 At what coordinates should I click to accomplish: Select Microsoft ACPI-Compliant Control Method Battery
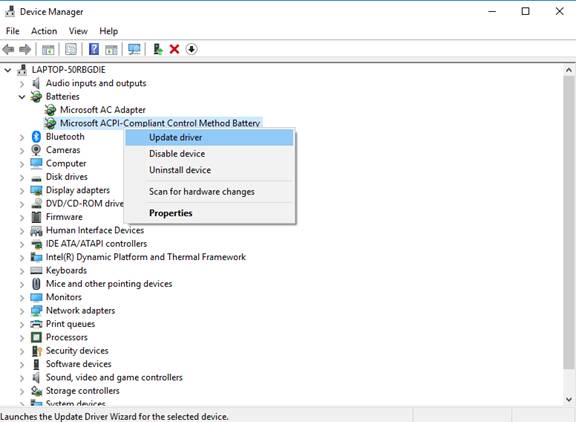(x=160, y=123)
